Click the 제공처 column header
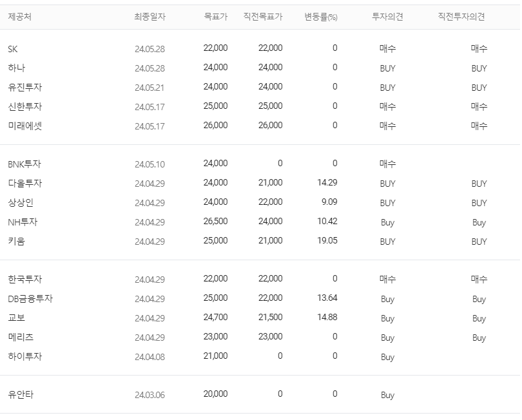Viewport: 522px width, 420px height. pos(19,17)
